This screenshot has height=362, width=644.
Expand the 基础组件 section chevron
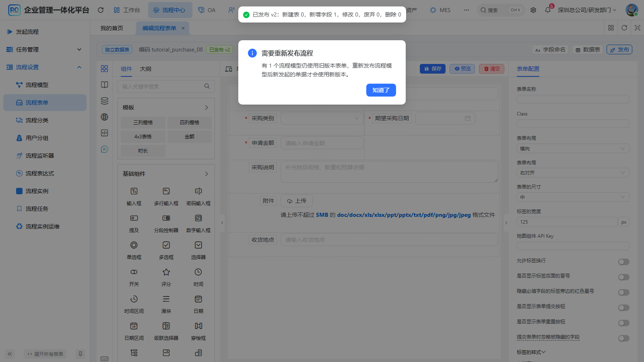[x=206, y=174]
